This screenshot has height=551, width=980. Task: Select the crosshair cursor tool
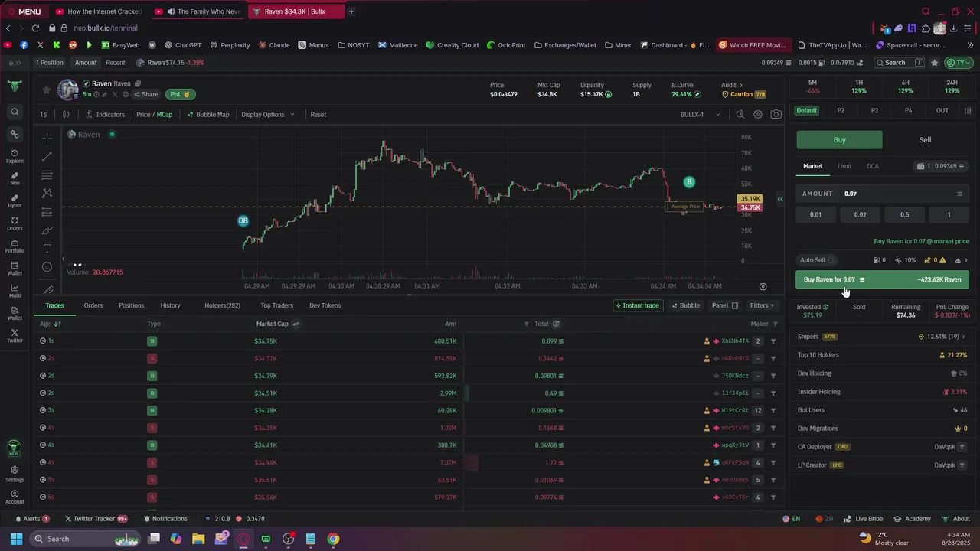tap(47, 138)
